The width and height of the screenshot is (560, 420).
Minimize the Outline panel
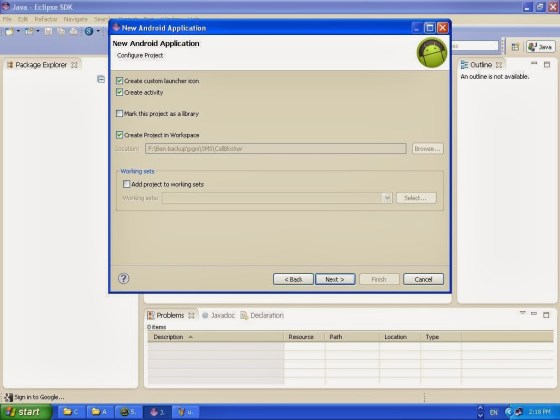click(534, 64)
